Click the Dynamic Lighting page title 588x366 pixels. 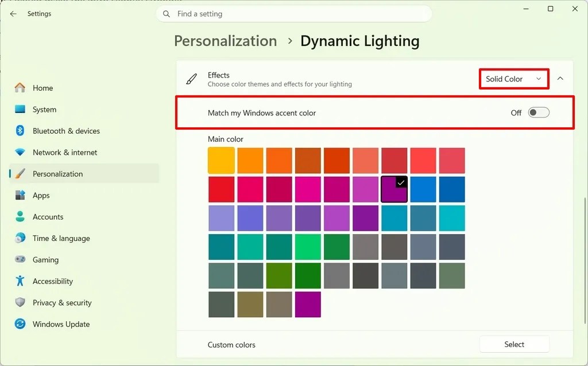[360, 41]
